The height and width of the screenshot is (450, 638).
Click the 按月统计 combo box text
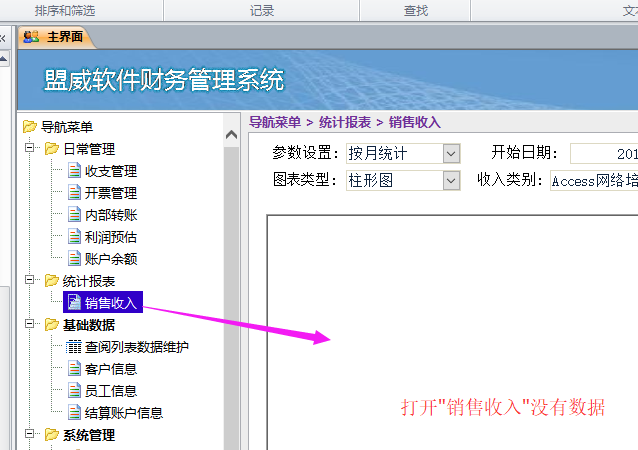click(x=378, y=153)
